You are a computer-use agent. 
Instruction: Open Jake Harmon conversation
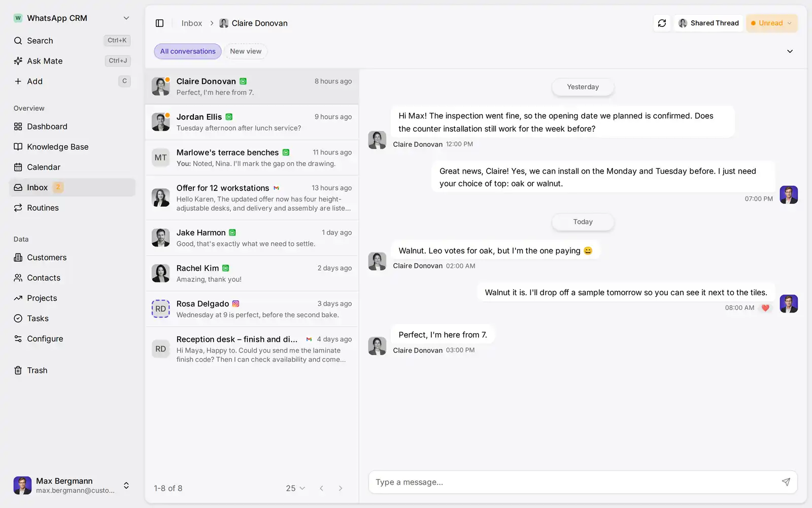pyautogui.click(x=252, y=238)
